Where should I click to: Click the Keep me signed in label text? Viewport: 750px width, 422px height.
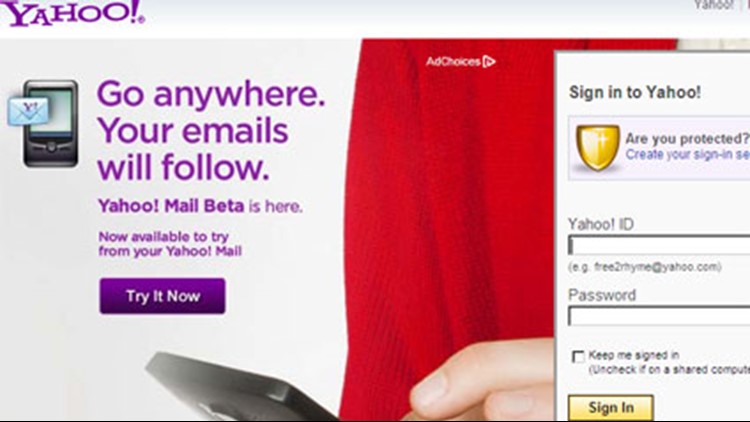point(634,355)
